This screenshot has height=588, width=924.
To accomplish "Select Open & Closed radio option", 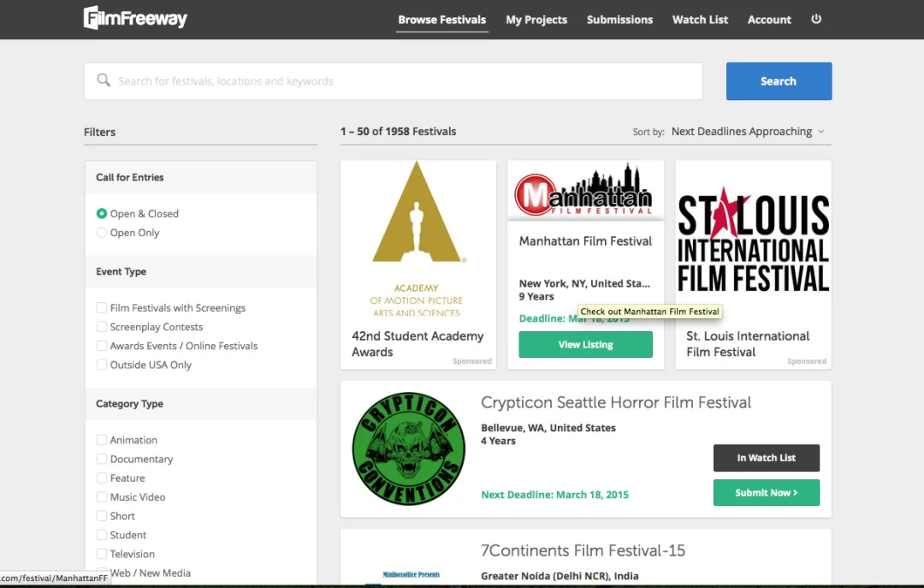I will click(x=101, y=213).
